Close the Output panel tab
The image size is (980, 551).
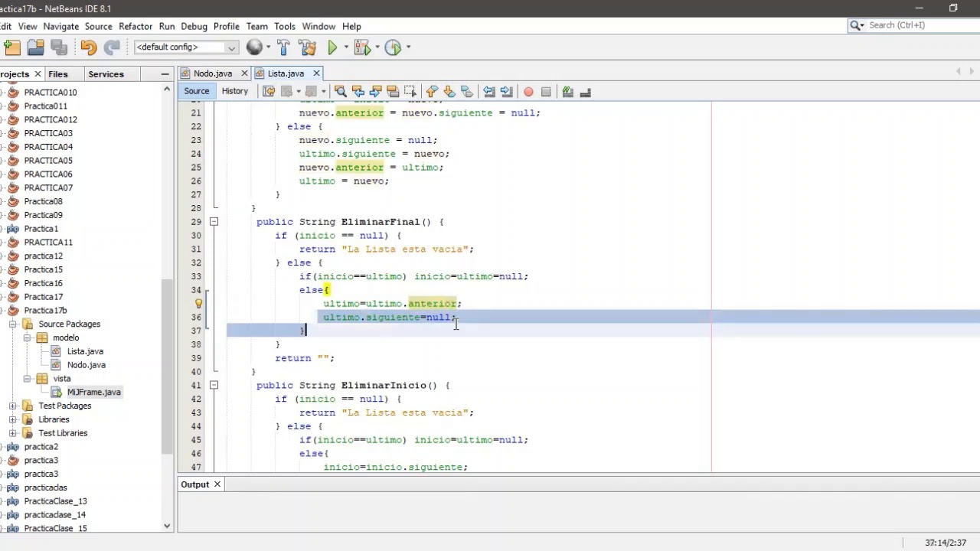[217, 484]
